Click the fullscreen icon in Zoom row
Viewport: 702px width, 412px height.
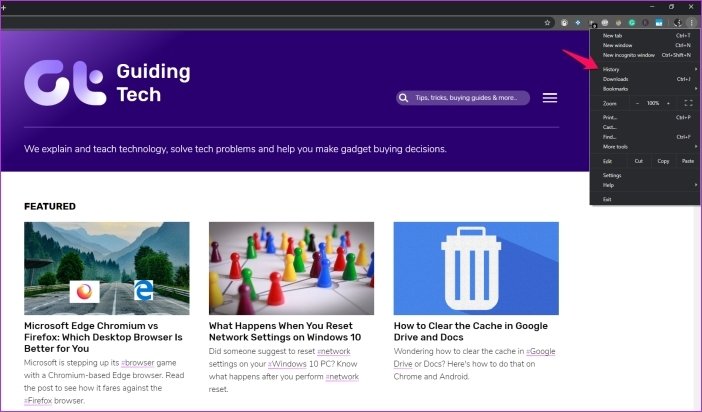pos(688,103)
